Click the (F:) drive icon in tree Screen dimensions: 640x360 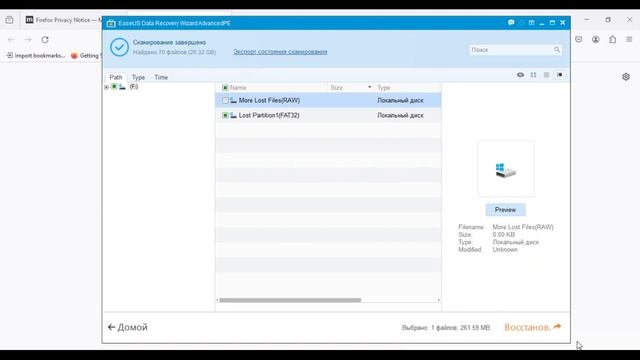coord(122,87)
